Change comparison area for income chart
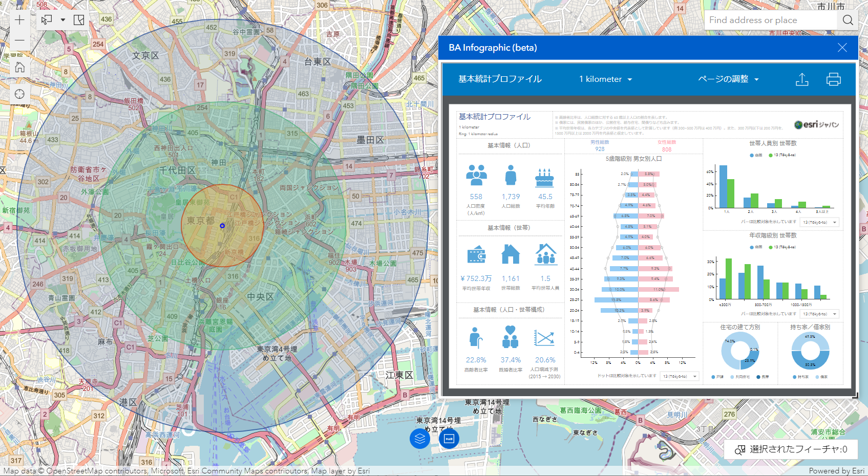This screenshot has height=476, width=868. 820,314
